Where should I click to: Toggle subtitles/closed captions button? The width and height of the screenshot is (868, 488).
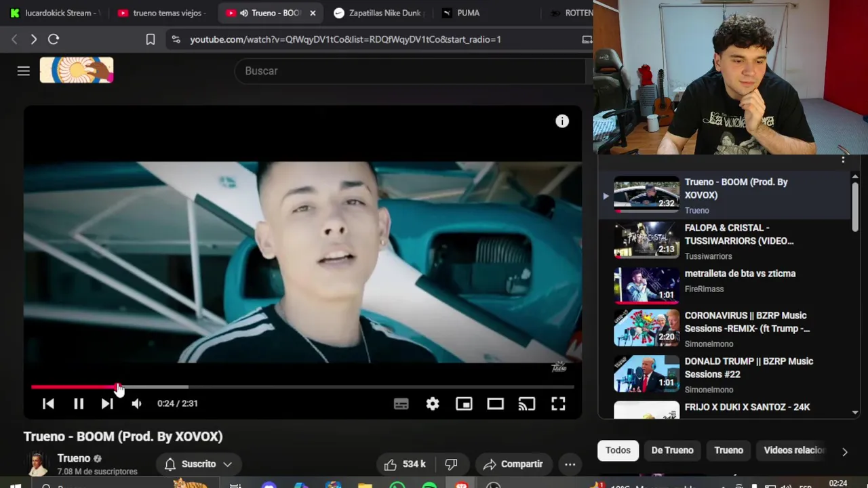click(x=401, y=404)
